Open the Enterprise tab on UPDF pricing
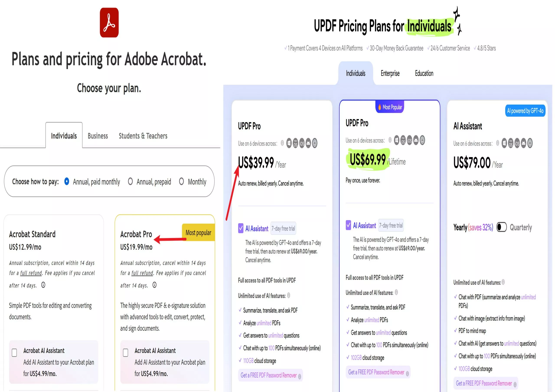 click(390, 73)
